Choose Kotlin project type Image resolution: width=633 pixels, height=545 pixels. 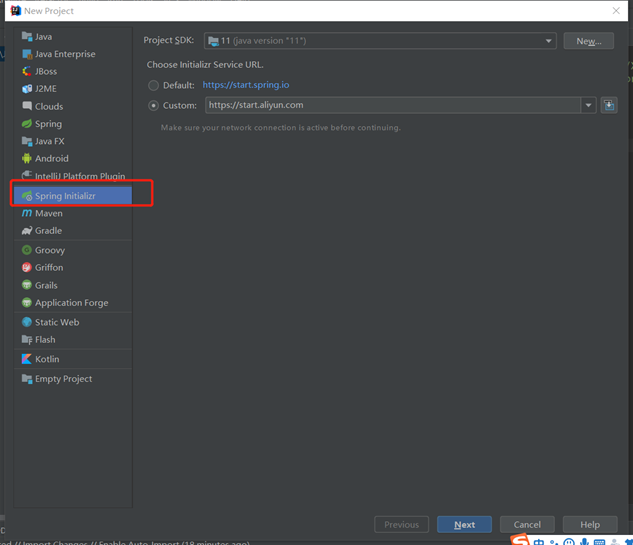[x=73, y=359]
